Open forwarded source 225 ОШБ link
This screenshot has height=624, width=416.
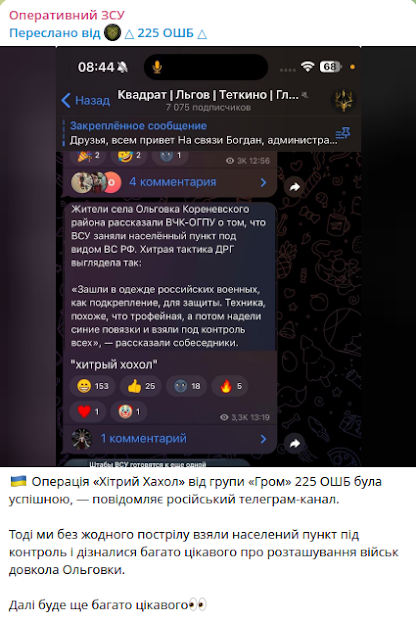165,33
